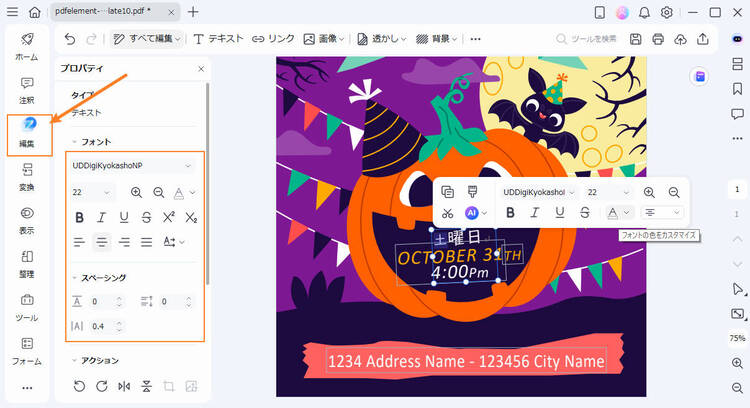Open the 表示 view tool
The image size is (750, 408).
(x=27, y=221)
